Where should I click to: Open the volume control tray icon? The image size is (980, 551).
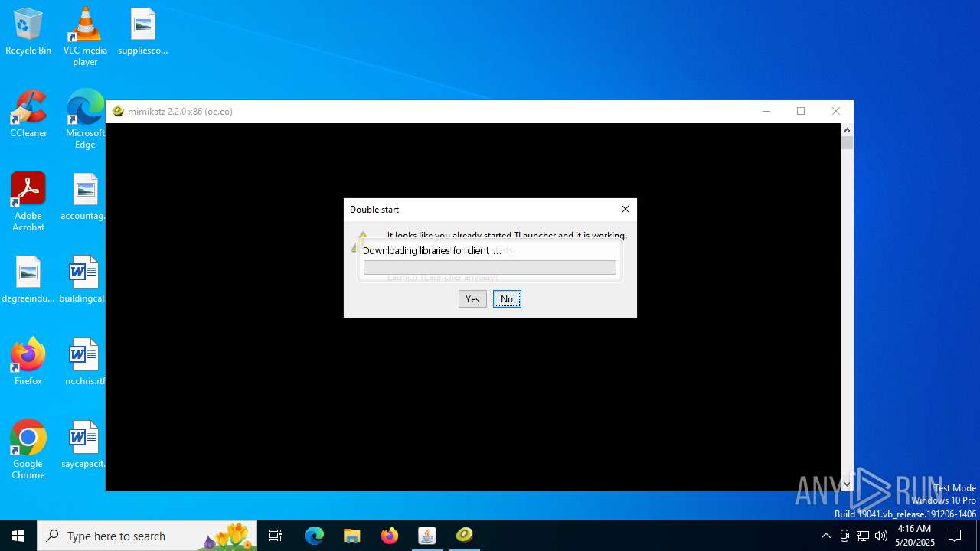pyautogui.click(x=881, y=536)
